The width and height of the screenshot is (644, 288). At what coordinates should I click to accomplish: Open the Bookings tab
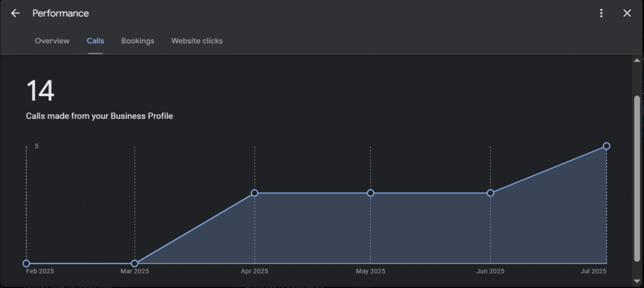pyautogui.click(x=138, y=41)
